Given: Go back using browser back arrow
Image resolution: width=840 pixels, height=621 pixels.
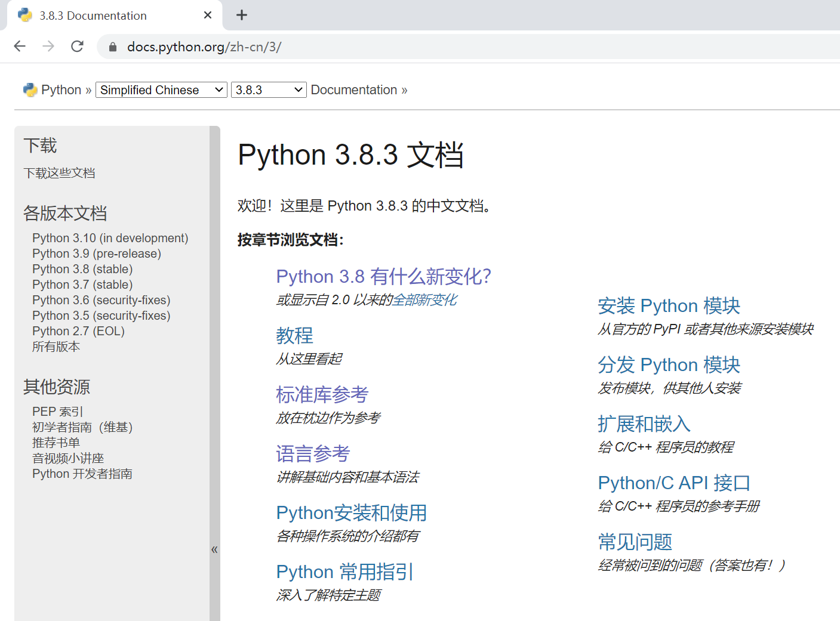Looking at the screenshot, I should (20, 47).
